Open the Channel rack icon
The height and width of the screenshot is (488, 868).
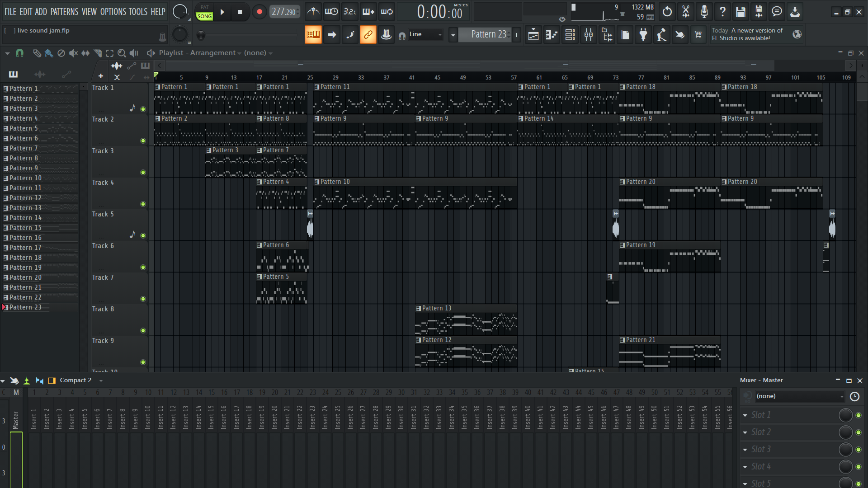[570, 35]
